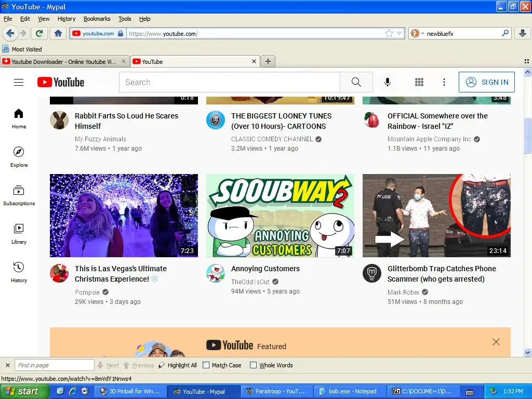Click the TheOdd1sOut channel avatar
The image size is (532, 399).
216,273
